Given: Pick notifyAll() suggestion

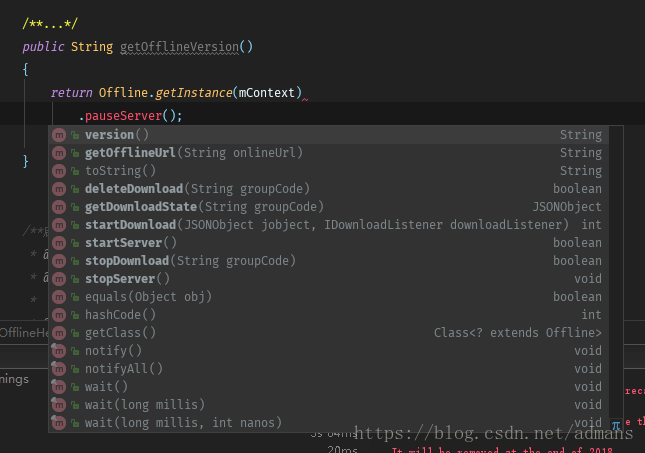Looking at the screenshot, I should (x=328, y=369).
